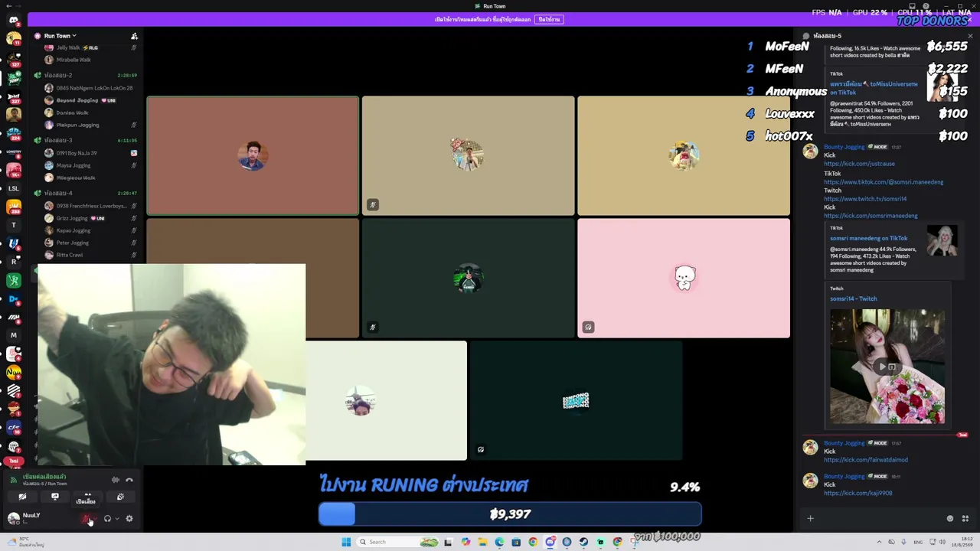Start screen sharing from voice panel

click(x=55, y=497)
